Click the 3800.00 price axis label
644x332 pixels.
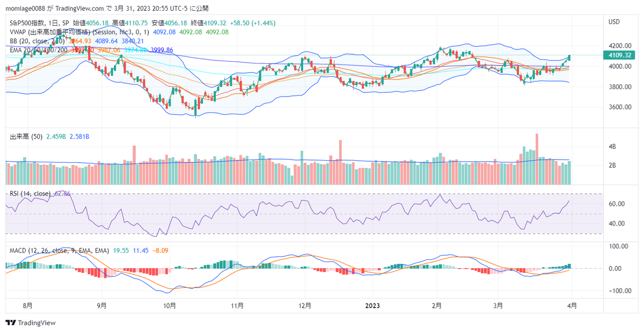(x=619, y=87)
